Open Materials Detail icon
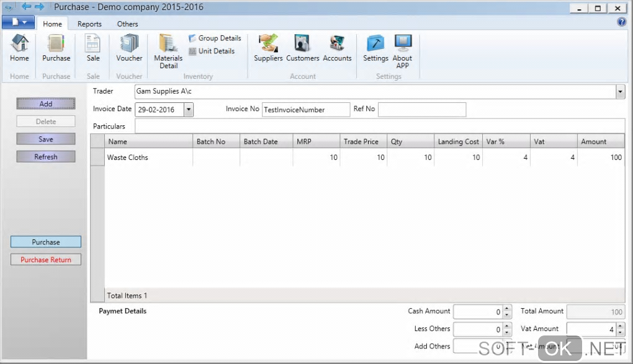This screenshot has width=633, height=364. 168,51
